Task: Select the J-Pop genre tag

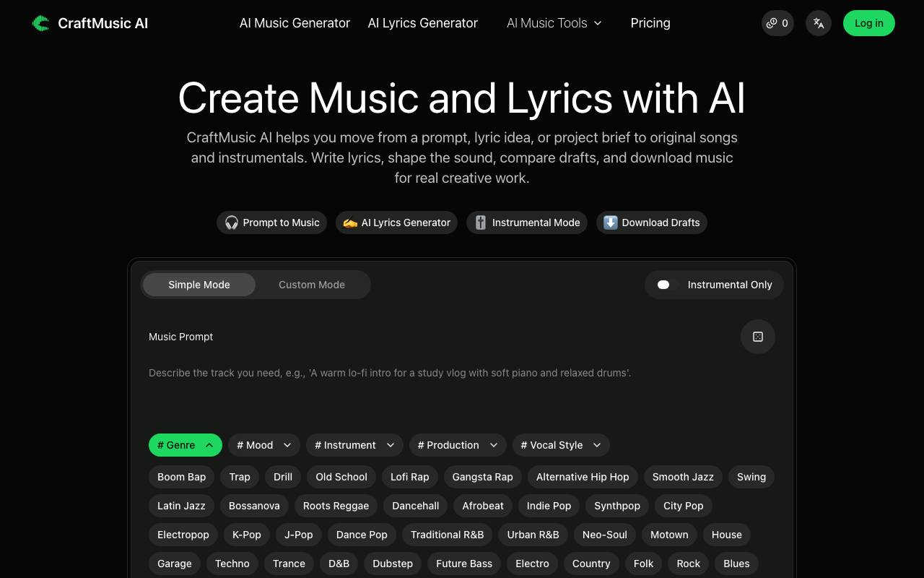Action: pyautogui.click(x=299, y=535)
